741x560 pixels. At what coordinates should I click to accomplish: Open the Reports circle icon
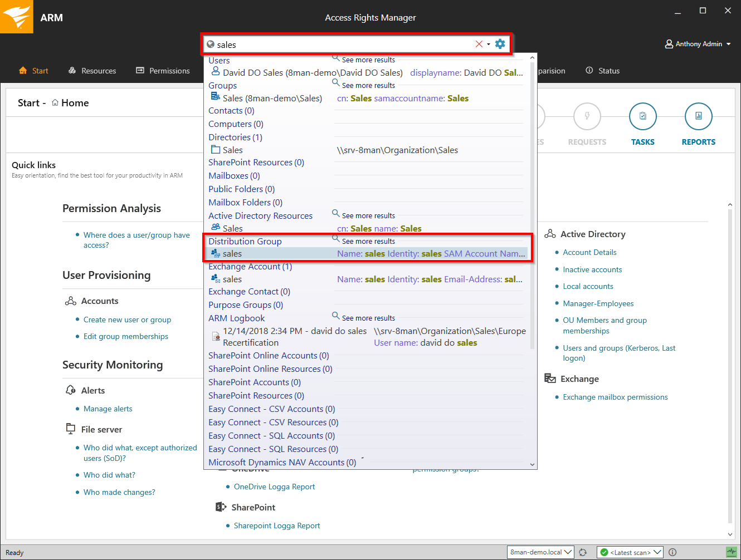[698, 116]
